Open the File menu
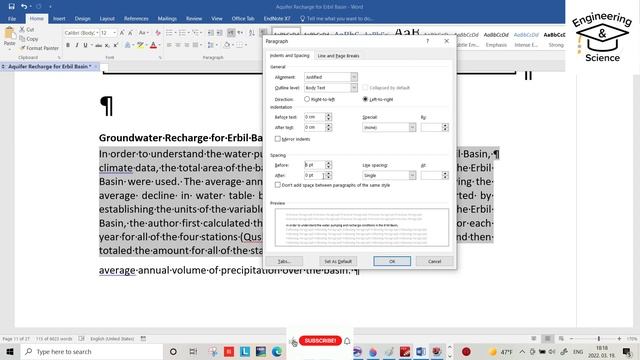640x360 pixels. 12,18
